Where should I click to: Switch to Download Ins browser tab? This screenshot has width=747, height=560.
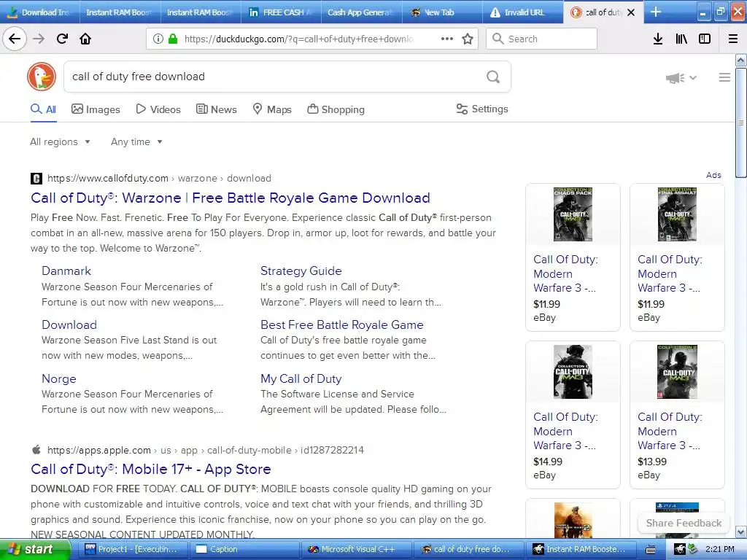39,12
